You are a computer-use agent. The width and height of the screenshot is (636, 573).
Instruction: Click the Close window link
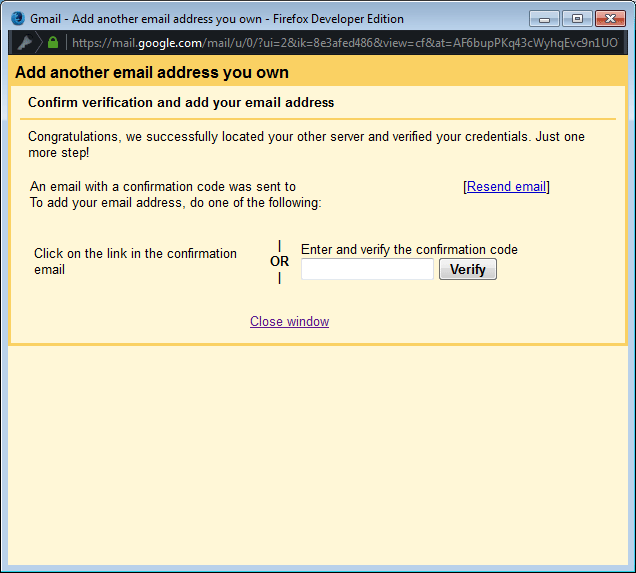pyautogui.click(x=289, y=322)
